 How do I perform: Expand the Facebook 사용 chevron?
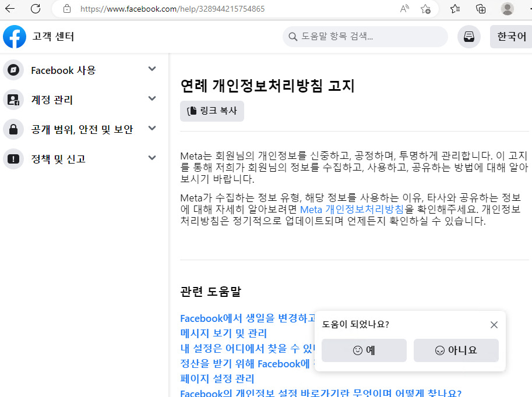pyautogui.click(x=152, y=69)
